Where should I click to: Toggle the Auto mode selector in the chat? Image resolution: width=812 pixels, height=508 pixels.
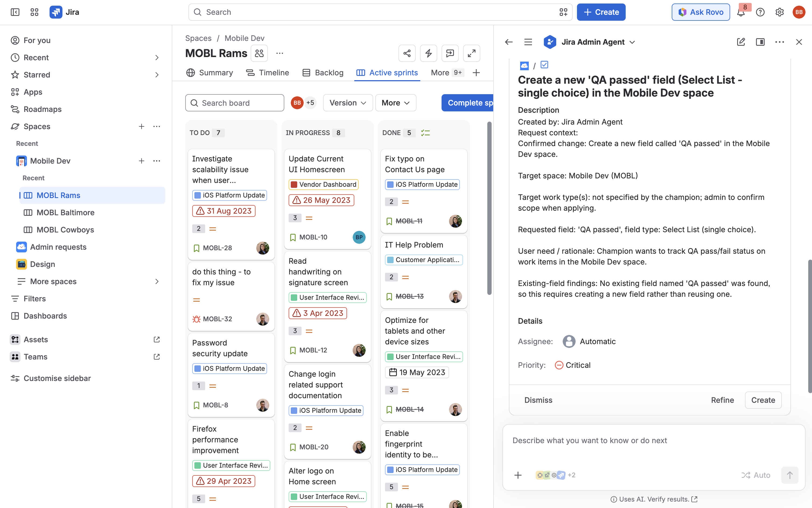point(755,475)
